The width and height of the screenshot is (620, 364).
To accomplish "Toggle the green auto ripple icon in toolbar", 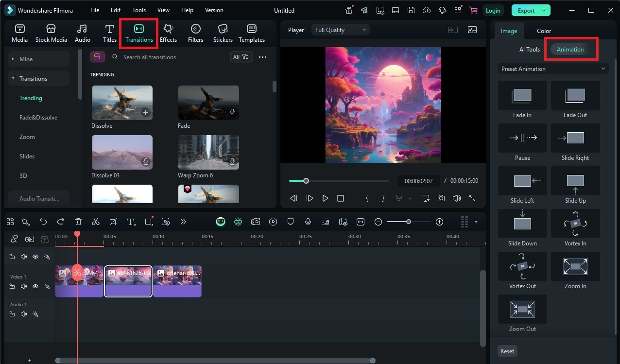I will (238, 222).
